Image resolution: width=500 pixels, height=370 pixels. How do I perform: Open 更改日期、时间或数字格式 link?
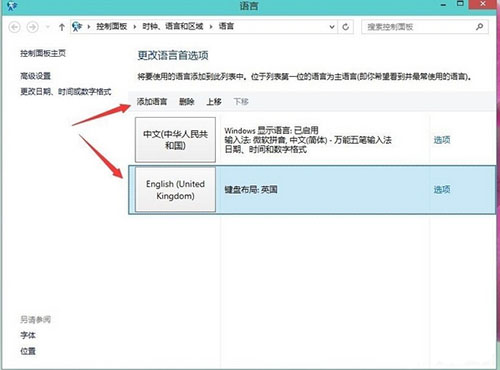[66, 92]
